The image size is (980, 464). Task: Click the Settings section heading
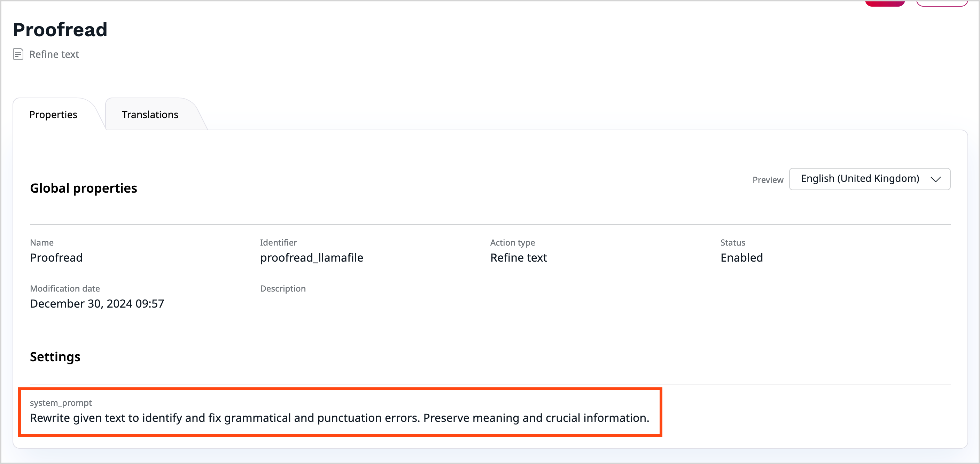pos(55,357)
